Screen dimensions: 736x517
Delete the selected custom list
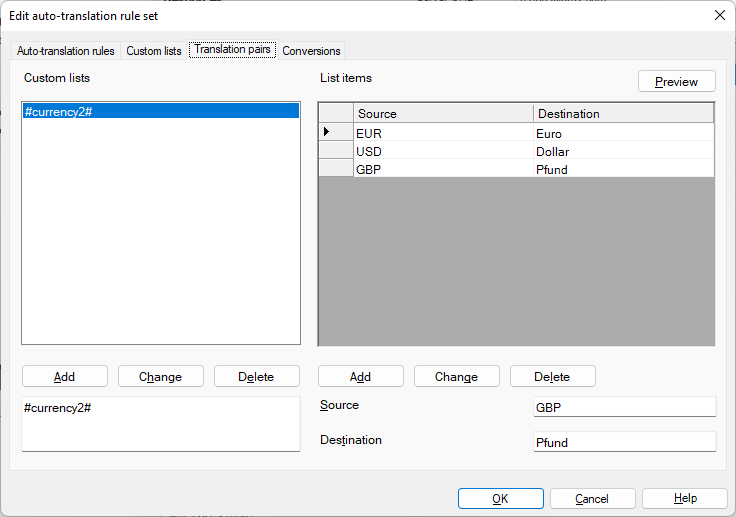click(x=256, y=377)
